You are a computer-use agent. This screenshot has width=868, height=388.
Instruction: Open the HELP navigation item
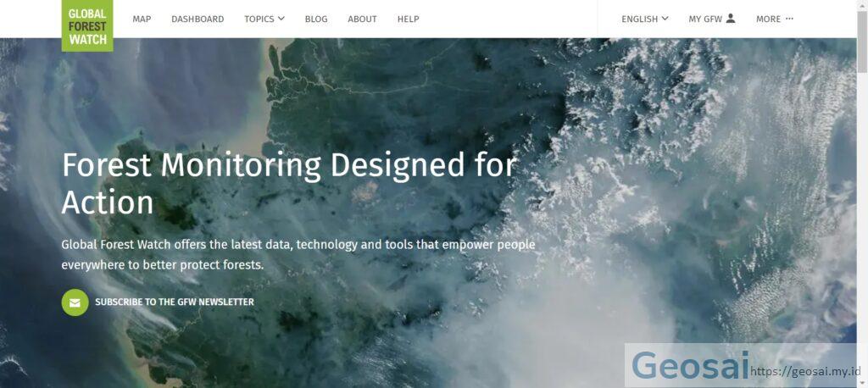click(408, 19)
